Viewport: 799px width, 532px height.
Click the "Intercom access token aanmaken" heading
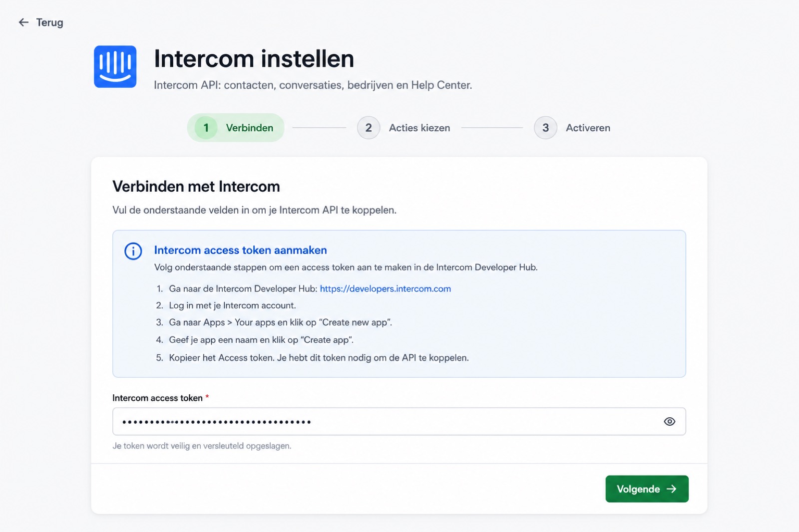[x=240, y=250]
